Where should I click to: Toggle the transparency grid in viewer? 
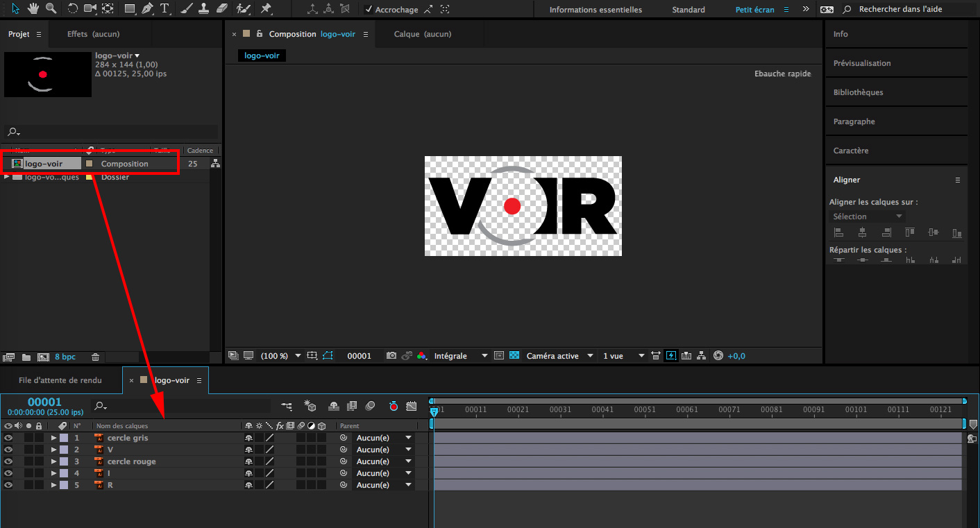tap(514, 356)
